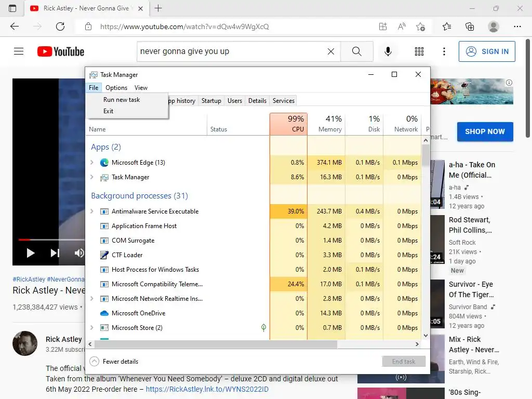Expand Antimalware Service Executable row
The height and width of the screenshot is (399, 532).
pos(91,211)
